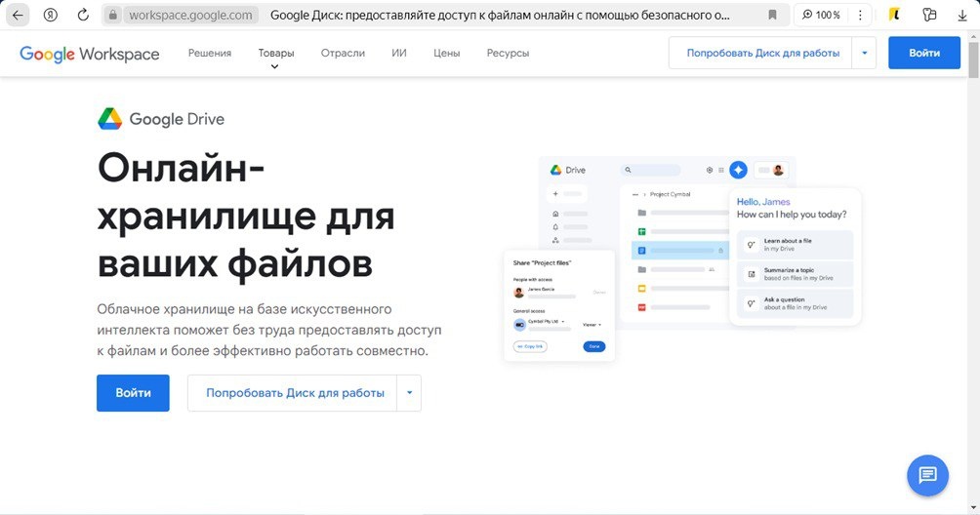Click the yellow extension icon in toolbar
The image size is (980, 515).
pos(894,15)
